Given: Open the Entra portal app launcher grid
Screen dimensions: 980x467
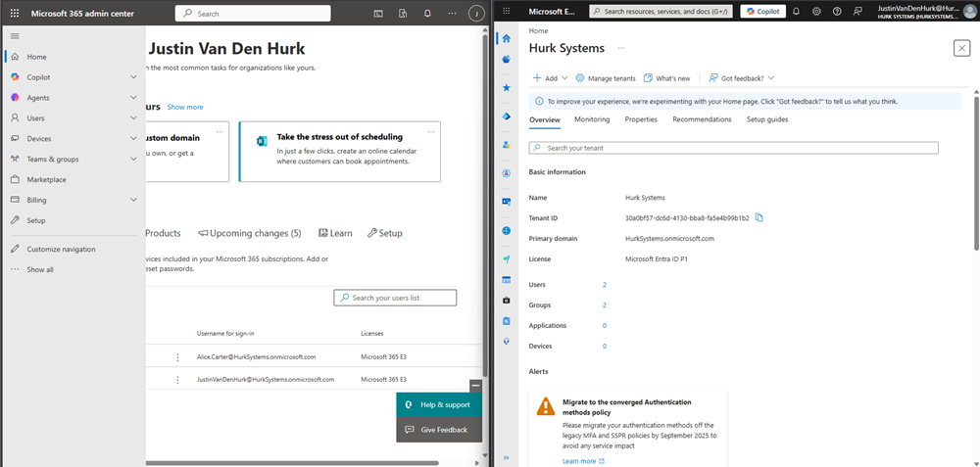Looking at the screenshot, I should click(507, 11).
